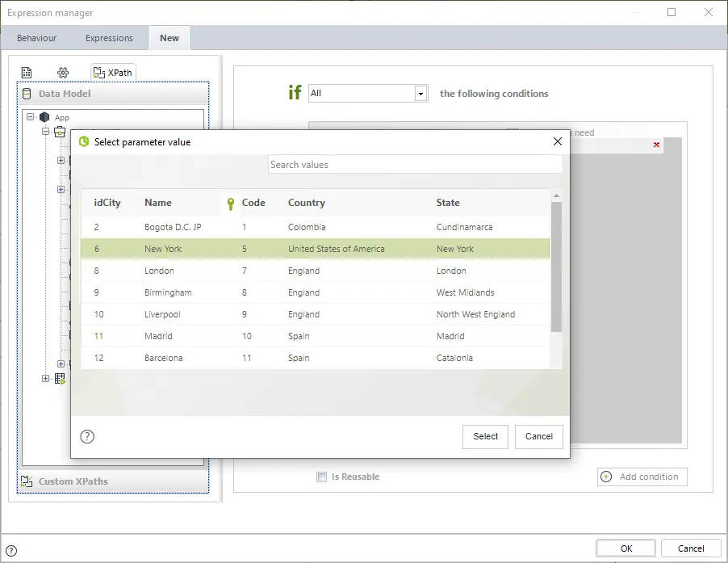Click the Name column header
This screenshot has height=563, width=728.
158,203
